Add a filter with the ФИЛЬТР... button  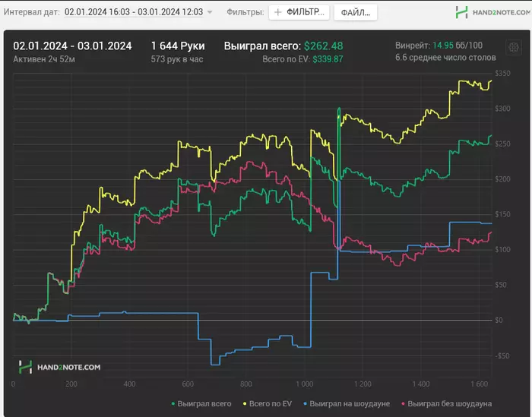[299, 12]
